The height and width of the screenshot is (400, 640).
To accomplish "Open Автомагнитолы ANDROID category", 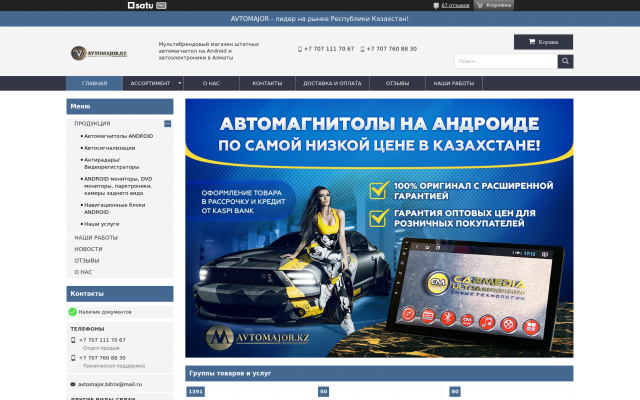I will pos(118,136).
